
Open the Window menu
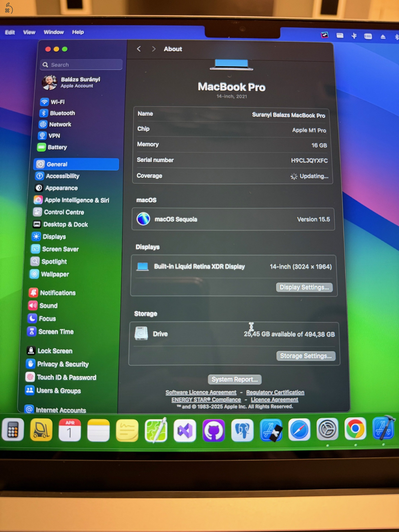(54, 32)
